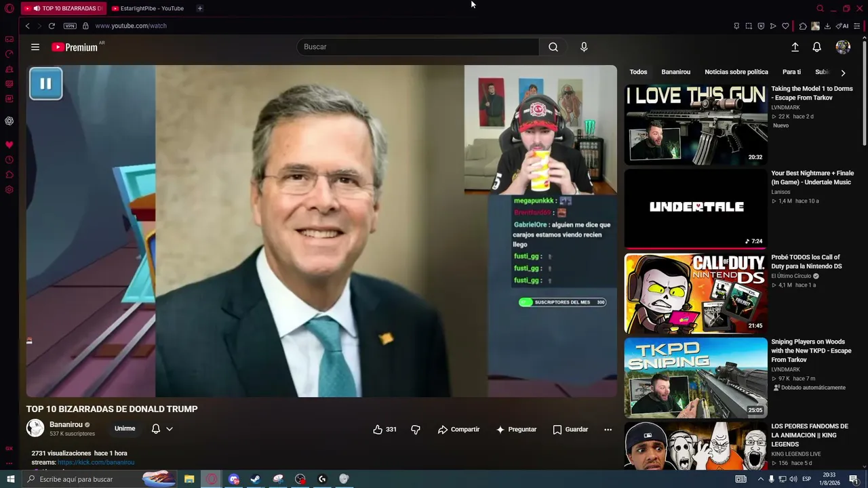Open history clock icon in Opera sidebar
Image resolution: width=868 pixels, height=488 pixels.
9,160
